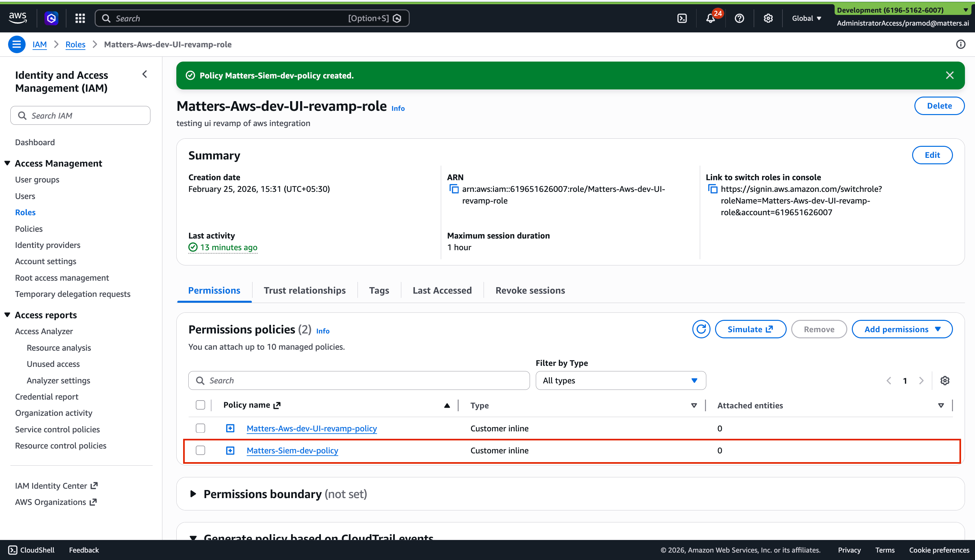Toggle the select-all policies checkbox
Image resolution: width=975 pixels, height=560 pixels.
pos(200,405)
